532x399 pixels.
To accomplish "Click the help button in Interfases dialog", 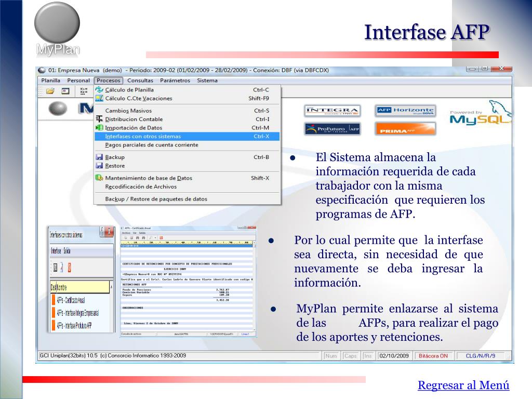I will 102,232.
